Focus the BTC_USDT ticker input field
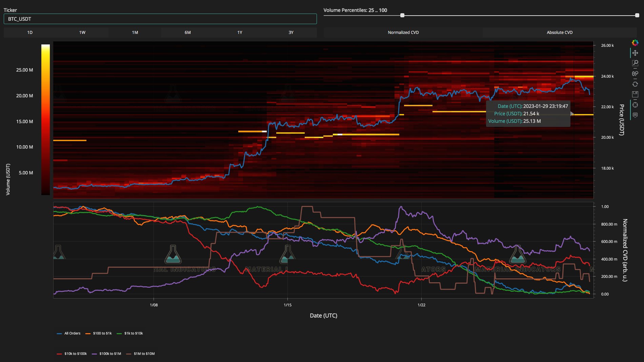The width and height of the screenshot is (644, 362). coord(160,19)
